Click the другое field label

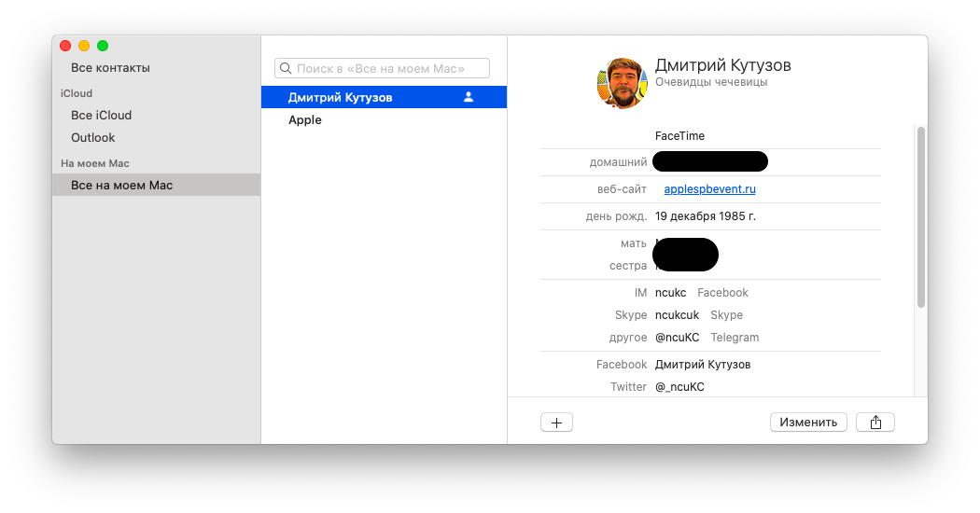[628, 338]
